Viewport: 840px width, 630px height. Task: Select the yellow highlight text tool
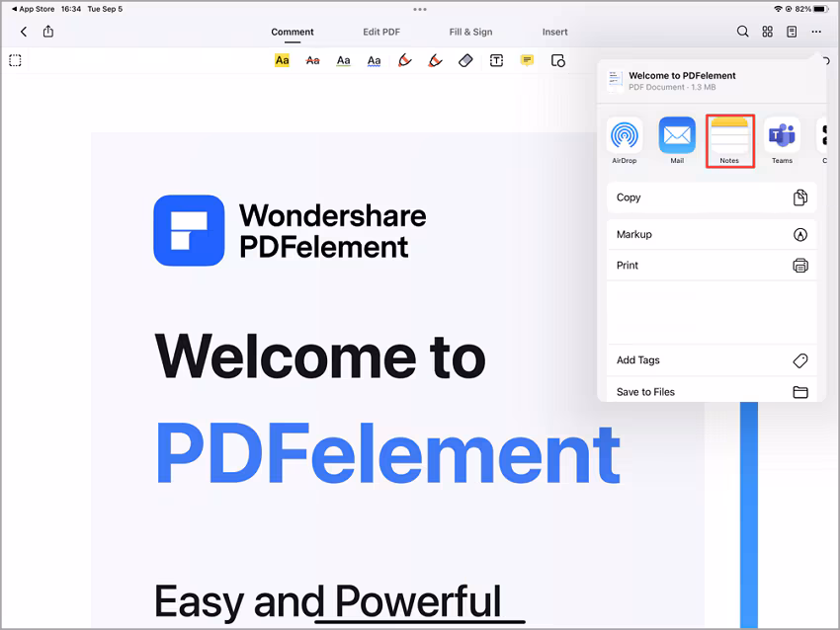point(282,60)
